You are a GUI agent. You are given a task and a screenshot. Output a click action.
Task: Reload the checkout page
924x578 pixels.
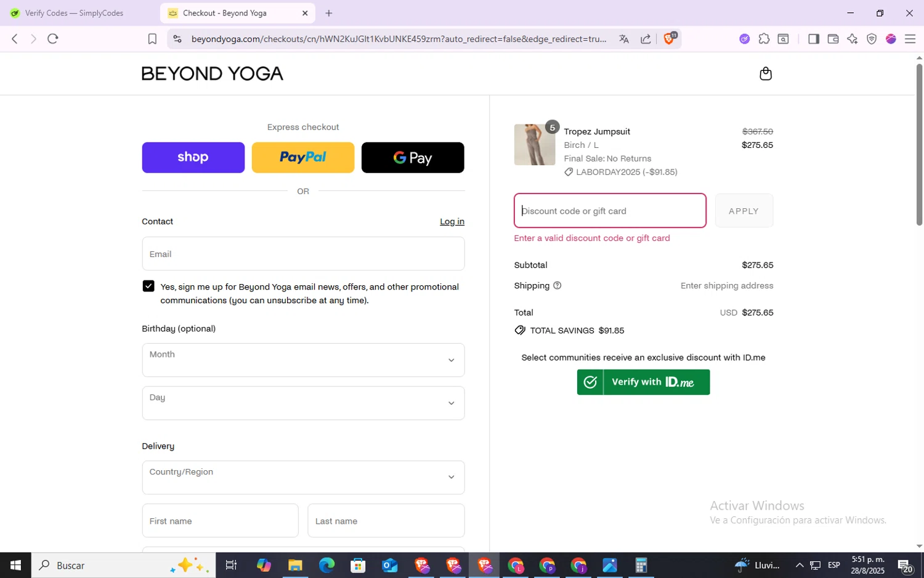coord(53,39)
